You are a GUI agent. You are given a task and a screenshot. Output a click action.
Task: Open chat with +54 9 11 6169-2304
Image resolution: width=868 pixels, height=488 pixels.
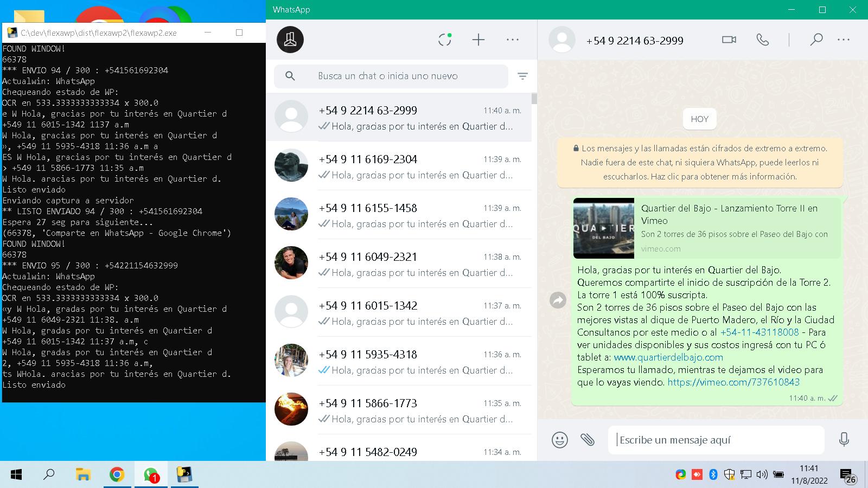399,166
